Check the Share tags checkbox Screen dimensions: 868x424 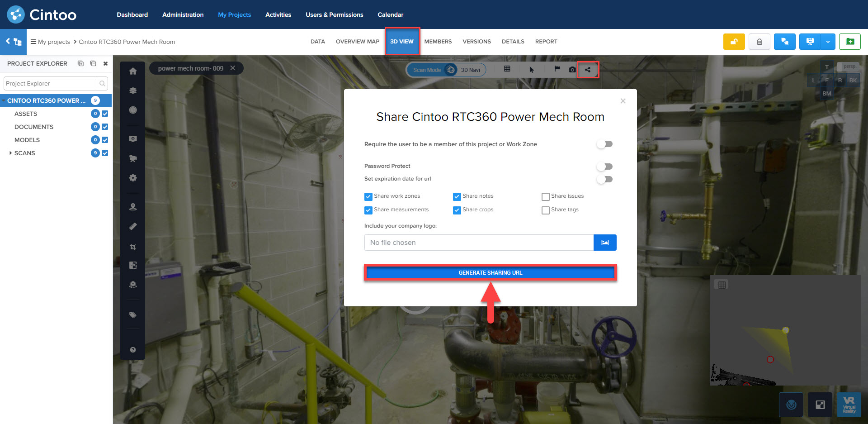tap(546, 210)
